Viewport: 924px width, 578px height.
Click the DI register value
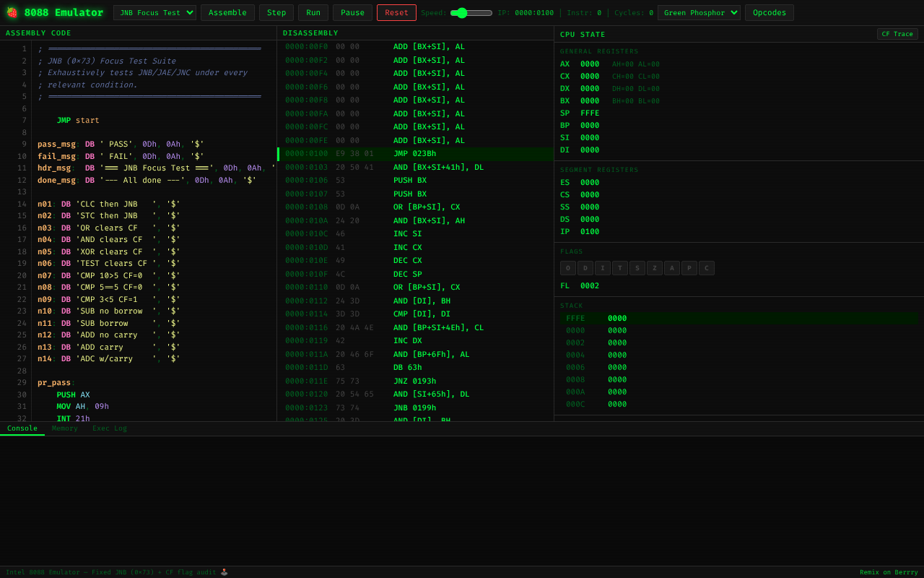coord(590,150)
